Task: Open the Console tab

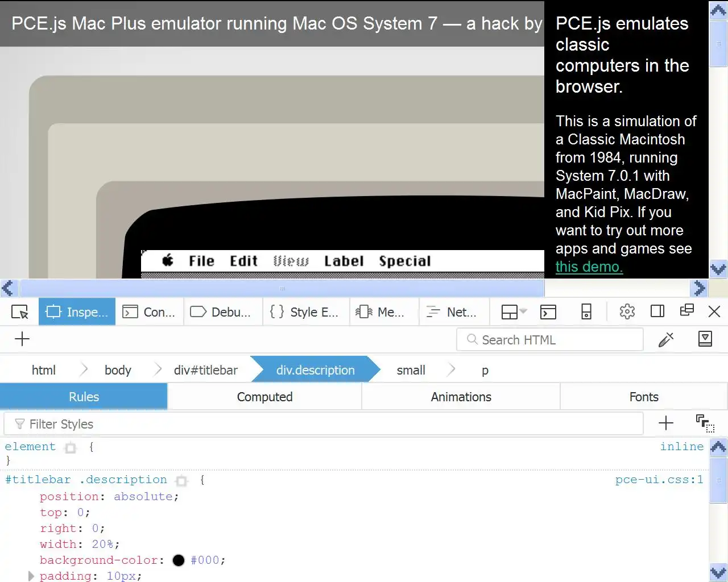Action: pyautogui.click(x=149, y=312)
